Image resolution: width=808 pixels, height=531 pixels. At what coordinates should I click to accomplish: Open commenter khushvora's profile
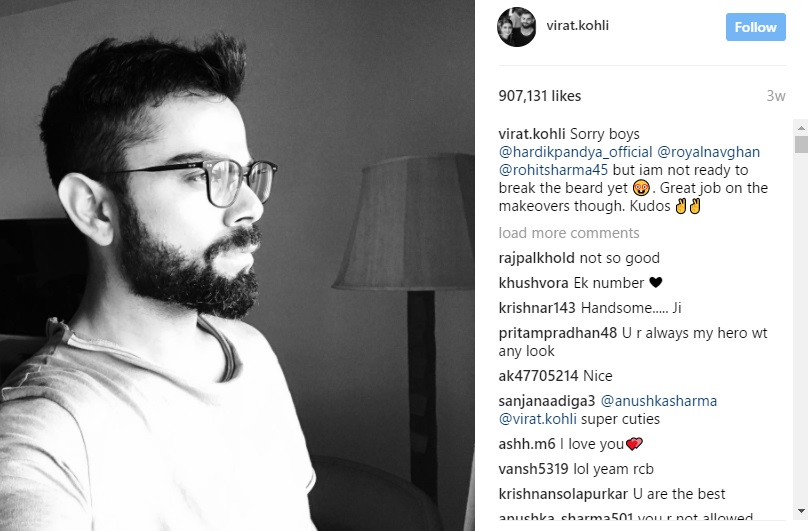533,283
